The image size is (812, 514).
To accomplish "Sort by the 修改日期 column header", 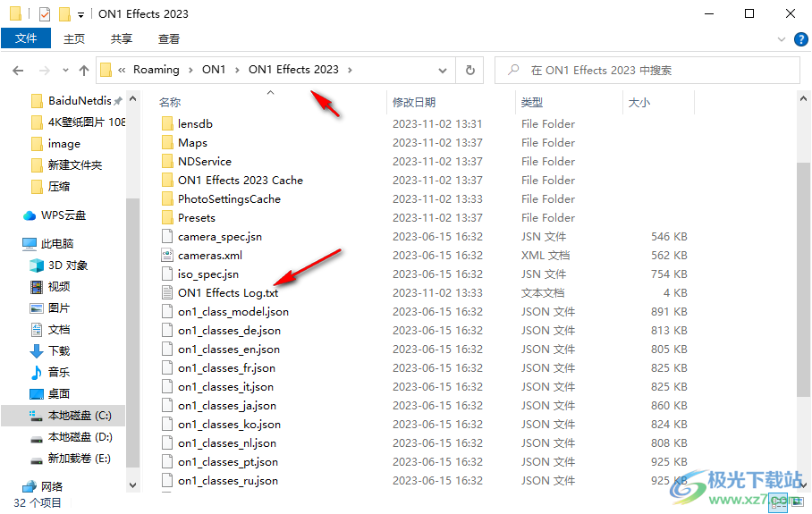I will pyautogui.click(x=414, y=103).
